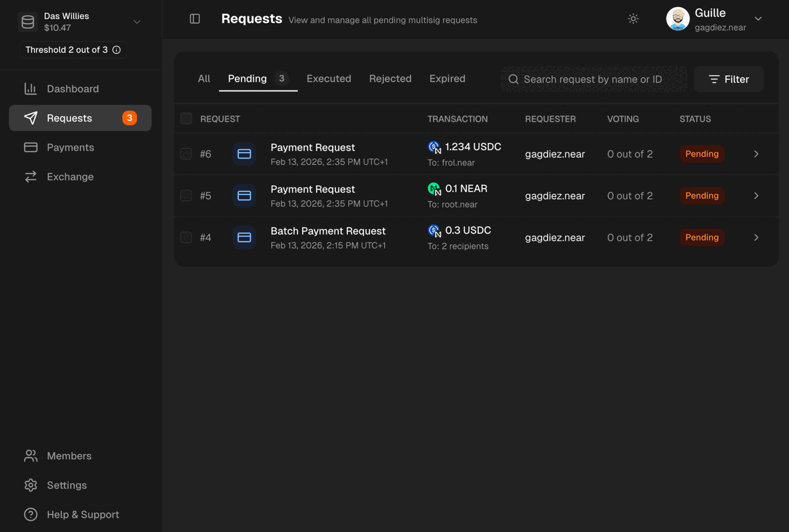Open the Settings gear icon
The width and height of the screenshot is (789, 532).
pyautogui.click(x=31, y=485)
